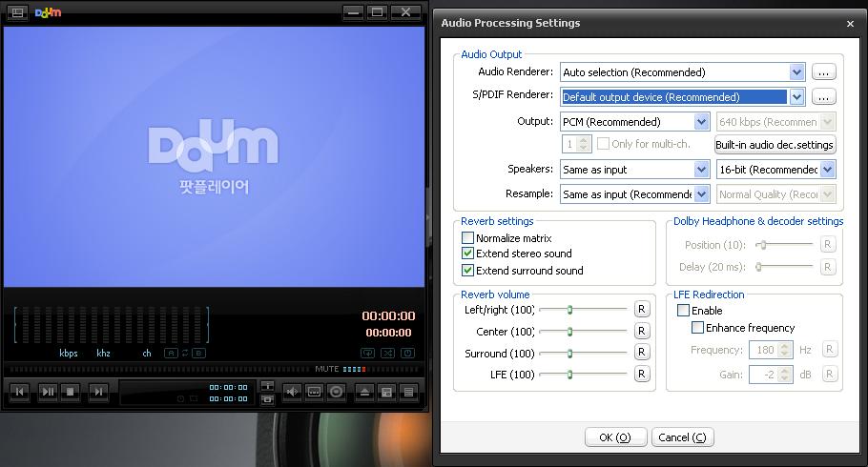Click the Surround reverb volume slider
This screenshot has height=467, width=868.
pos(583,353)
